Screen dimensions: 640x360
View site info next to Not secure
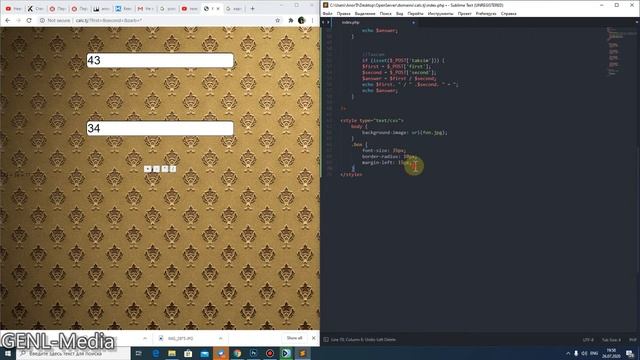(42, 20)
